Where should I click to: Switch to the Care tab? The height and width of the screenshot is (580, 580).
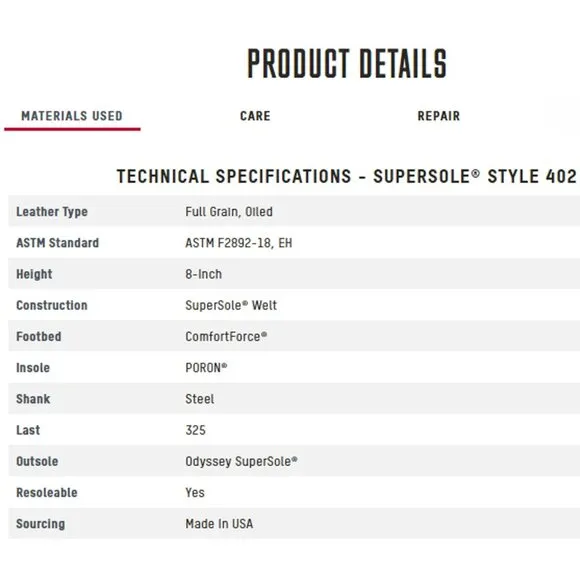tap(255, 116)
